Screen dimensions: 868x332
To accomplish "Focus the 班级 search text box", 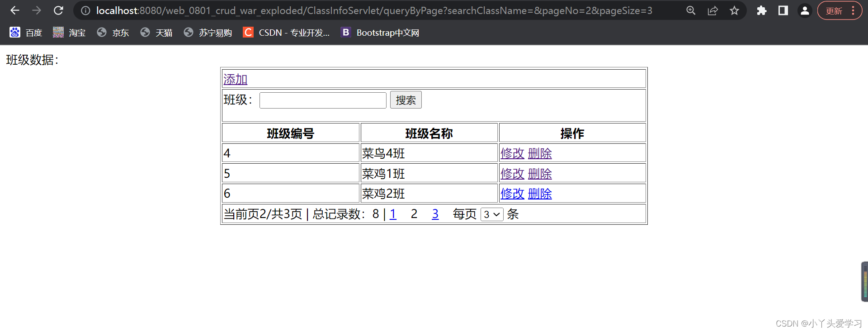I will tap(323, 100).
